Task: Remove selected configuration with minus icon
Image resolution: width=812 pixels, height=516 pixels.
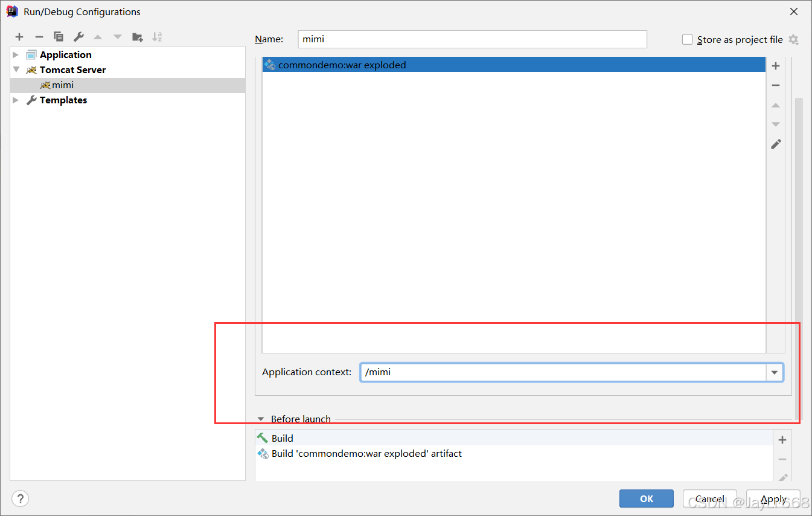Action: click(x=39, y=37)
